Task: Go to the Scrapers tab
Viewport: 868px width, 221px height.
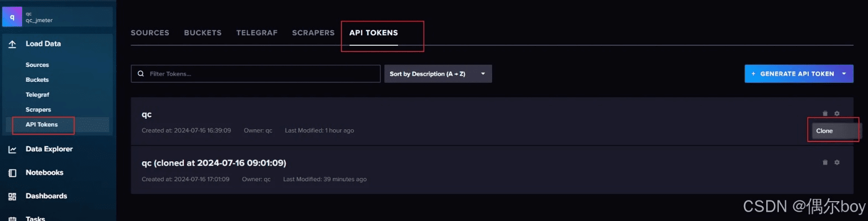Action: (x=313, y=33)
